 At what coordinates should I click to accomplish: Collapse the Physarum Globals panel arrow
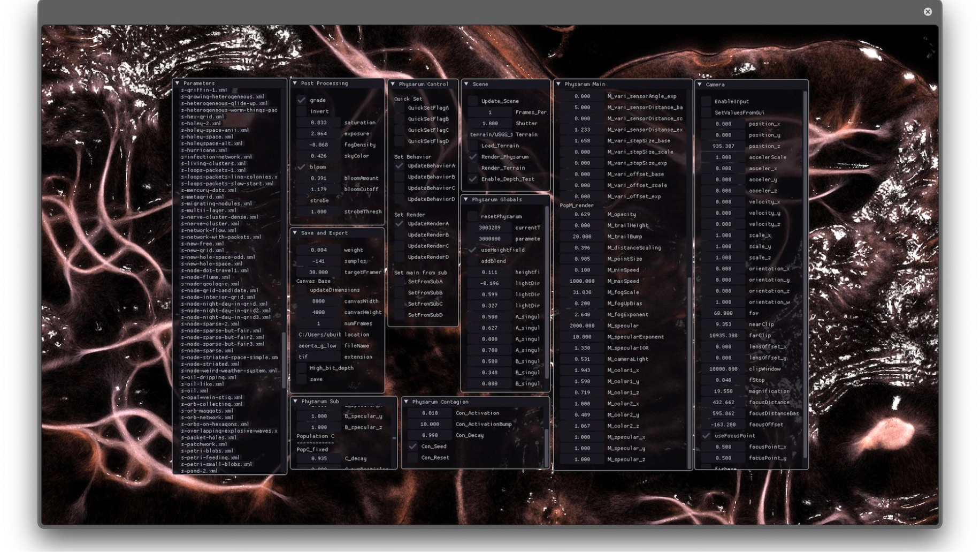click(x=466, y=199)
